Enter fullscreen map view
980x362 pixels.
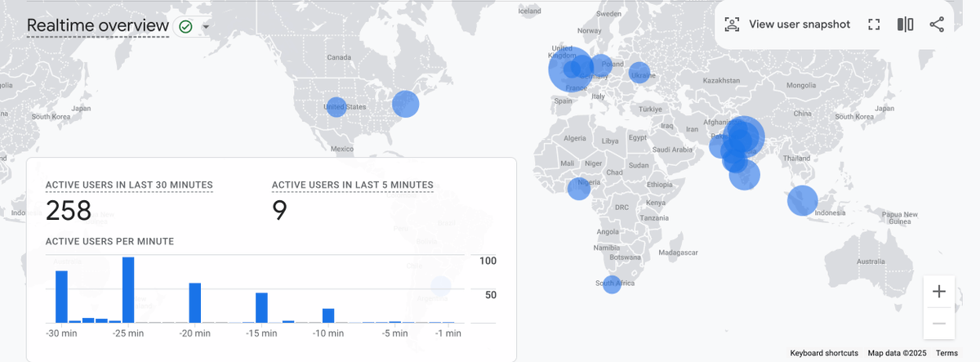pos(874,25)
